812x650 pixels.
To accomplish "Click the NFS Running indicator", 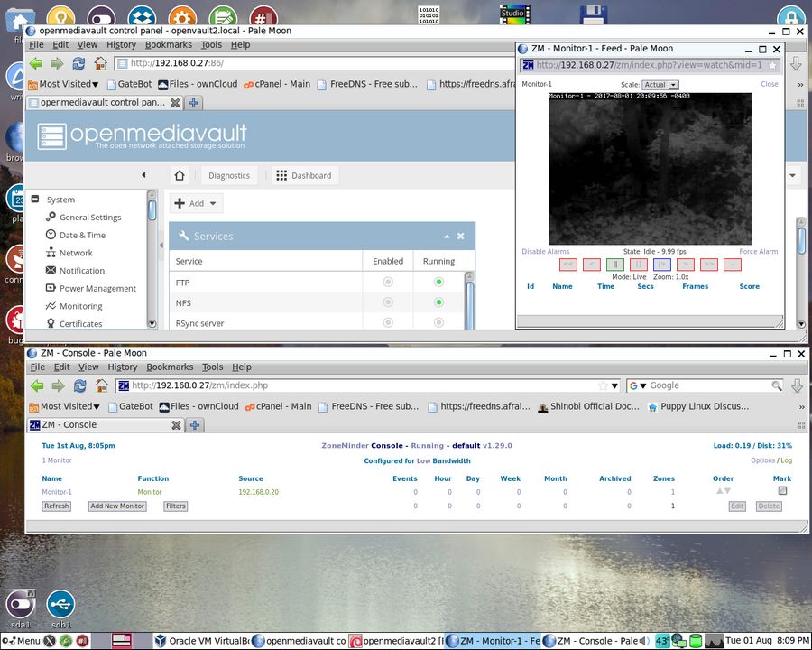I will tap(438, 302).
